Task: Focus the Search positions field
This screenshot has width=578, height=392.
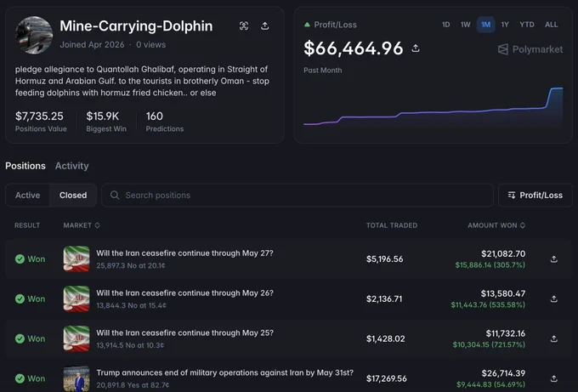Action: 297,195
